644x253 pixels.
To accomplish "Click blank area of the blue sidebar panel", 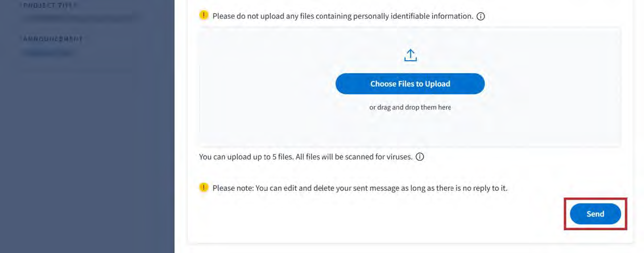I will [87, 156].
